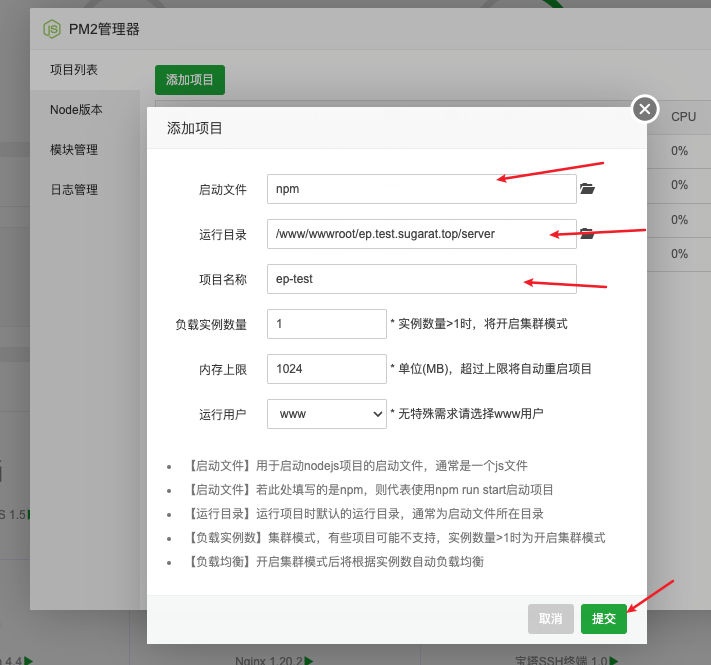Viewport: 711px width, 665px height.
Task: Click the hint 无特殊需求请选择www用户
Action: [x=467, y=413]
